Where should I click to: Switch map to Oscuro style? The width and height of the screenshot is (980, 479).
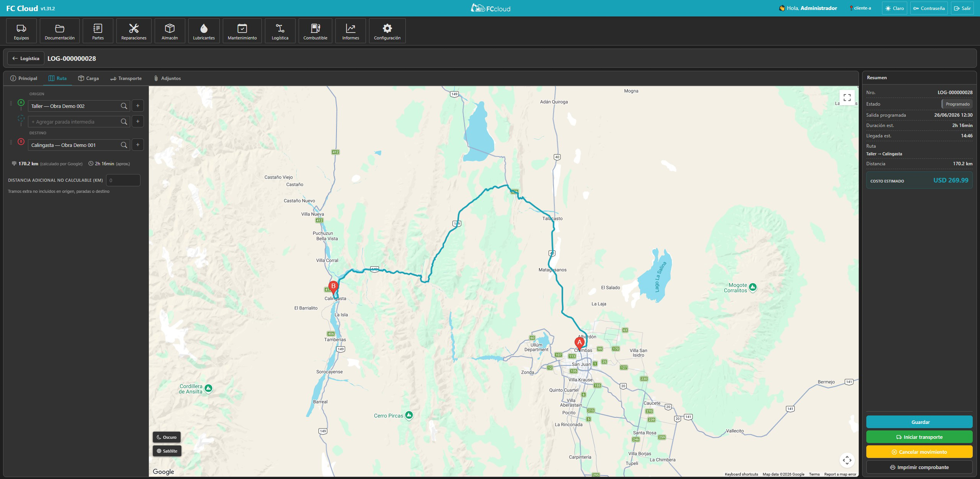click(x=167, y=437)
